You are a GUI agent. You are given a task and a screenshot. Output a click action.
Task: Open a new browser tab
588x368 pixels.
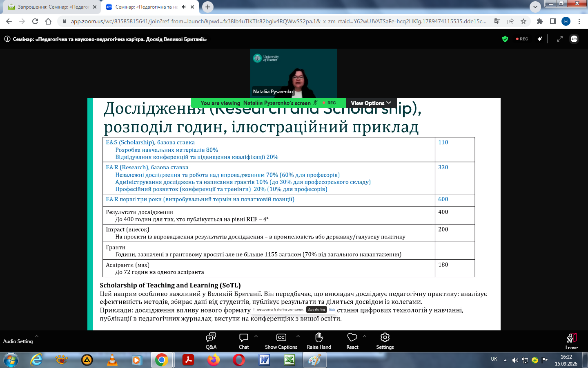click(208, 7)
